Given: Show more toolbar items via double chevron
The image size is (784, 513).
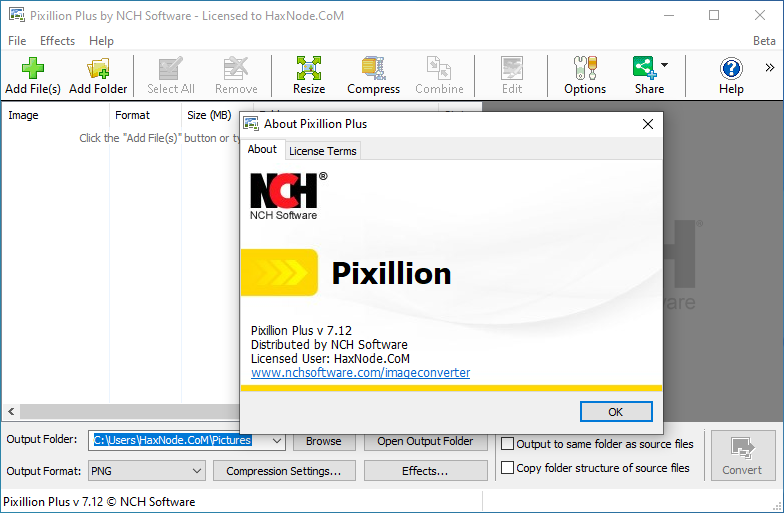Looking at the screenshot, I should 770,68.
